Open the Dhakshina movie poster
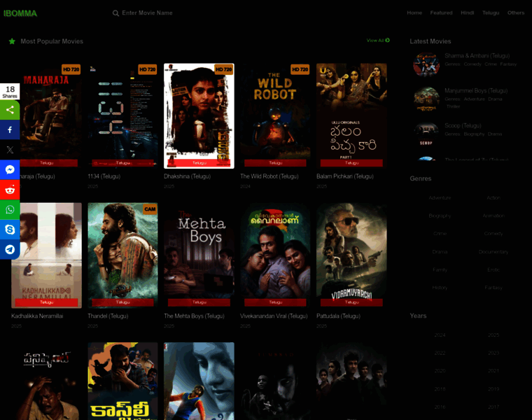The height and width of the screenshot is (420, 532). (199, 115)
